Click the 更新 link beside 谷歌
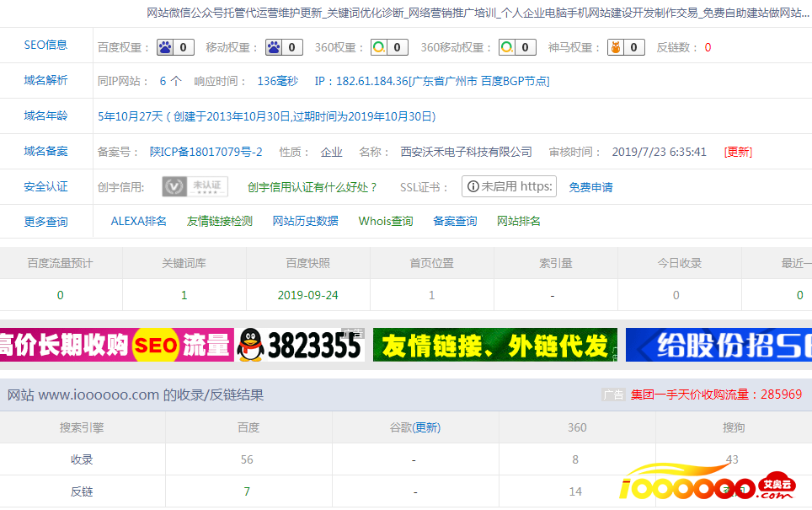The width and height of the screenshot is (812, 510). point(427,427)
